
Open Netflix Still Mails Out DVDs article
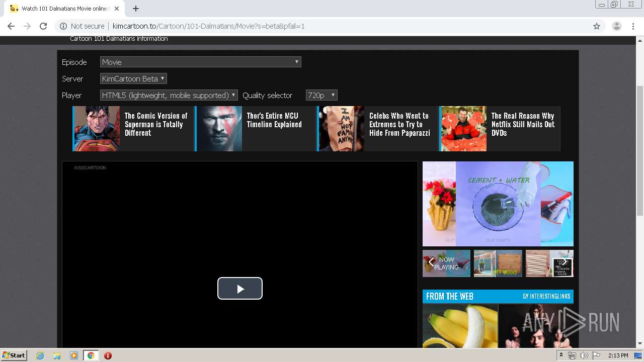(523, 124)
